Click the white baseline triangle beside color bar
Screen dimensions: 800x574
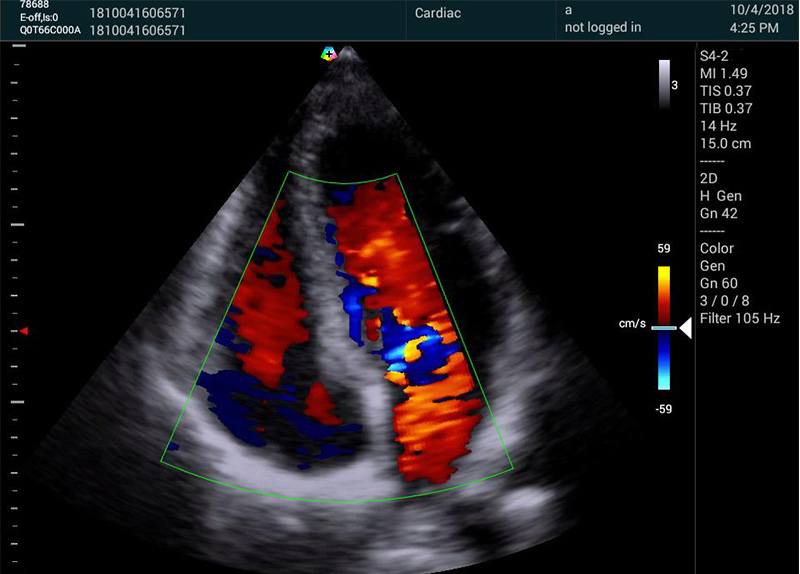point(685,328)
